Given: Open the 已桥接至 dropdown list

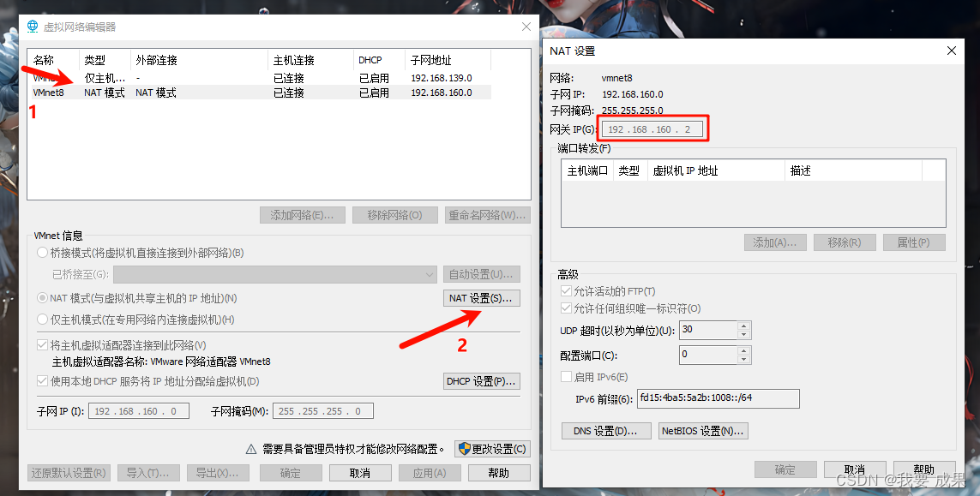Looking at the screenshot, I should pyautogui.click(x=430, y=274).
